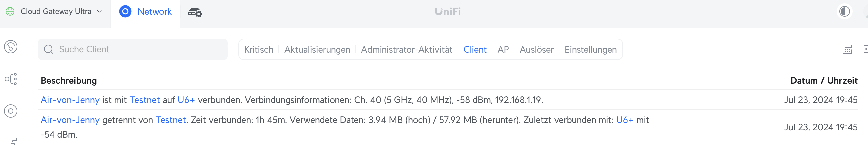Click the Datum / Uhrzeit column header
Viewport: 868px width, 145px height.
click(824, 81)
